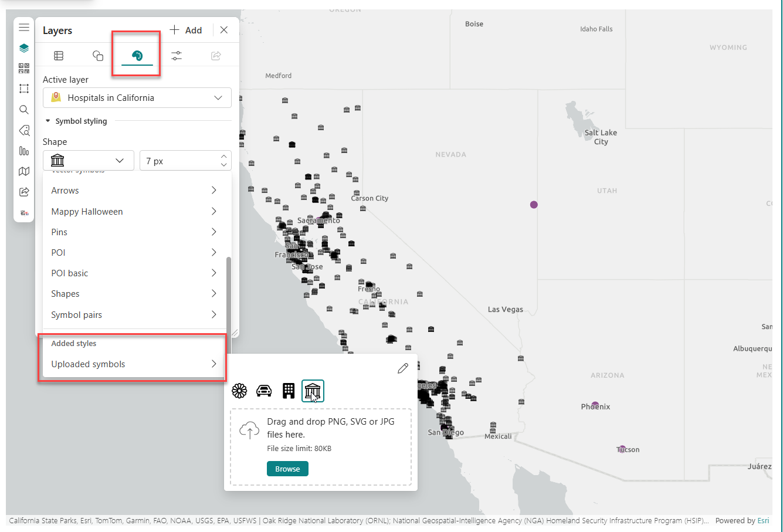
Task: Collapse the Symbol styling section
Action: [48, 121]
